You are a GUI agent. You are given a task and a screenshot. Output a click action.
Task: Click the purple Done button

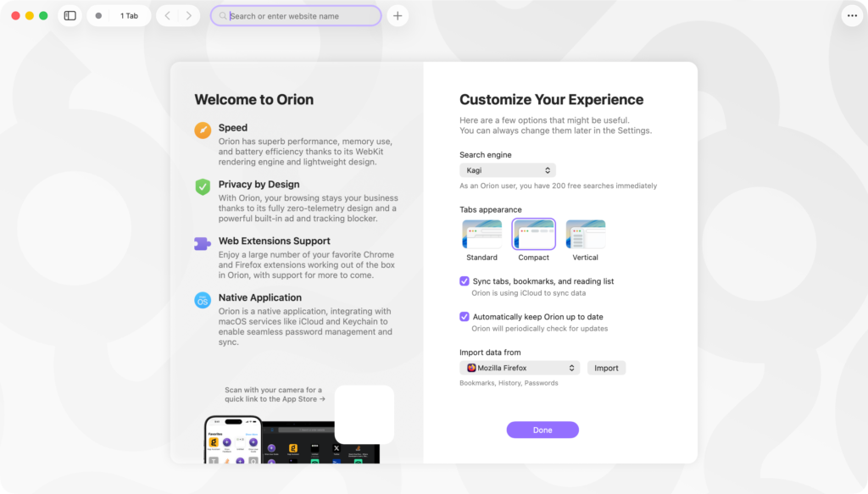(542, 430)
